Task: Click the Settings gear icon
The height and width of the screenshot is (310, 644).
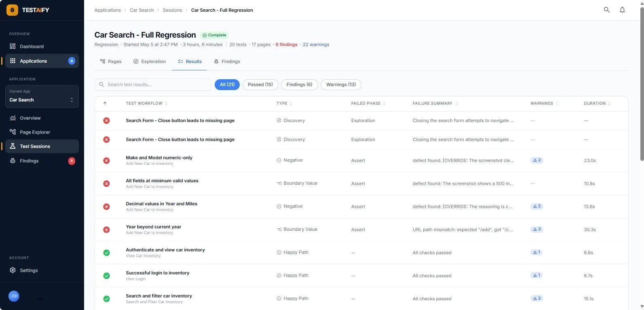Action: [x=13, y=270]
